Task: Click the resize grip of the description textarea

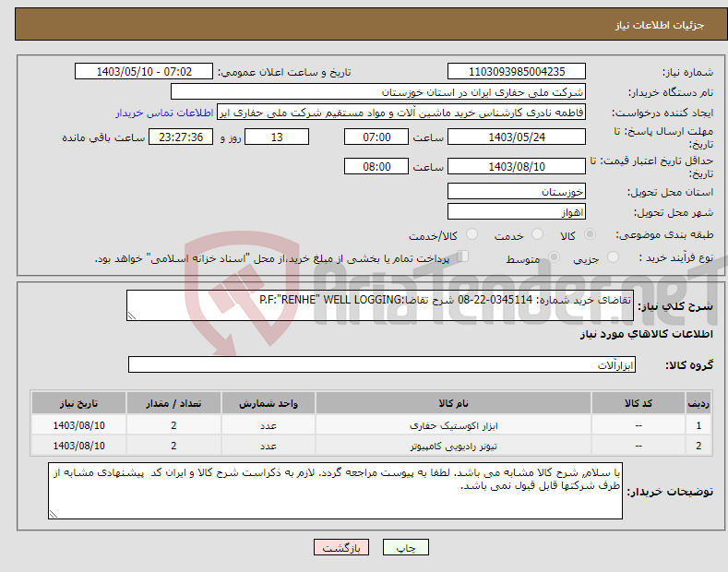Action: [132, 316]
